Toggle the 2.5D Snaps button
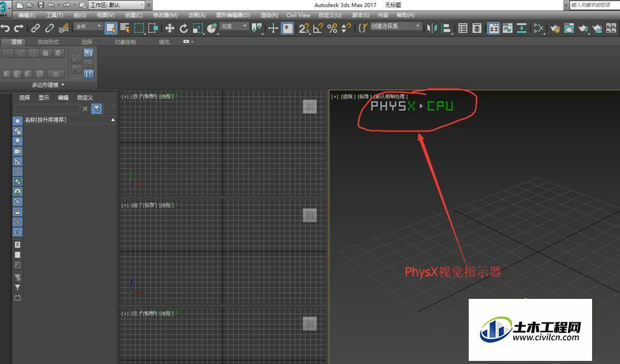Screen dimensions: 620x364 pos(304,28)
